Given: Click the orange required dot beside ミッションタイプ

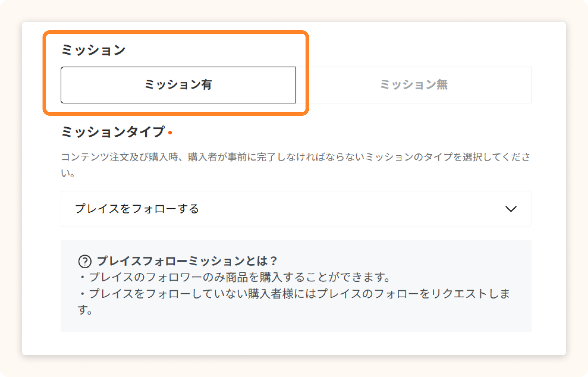Looking at the screenshot, I should pyautogui.click(x=170, y=133).
